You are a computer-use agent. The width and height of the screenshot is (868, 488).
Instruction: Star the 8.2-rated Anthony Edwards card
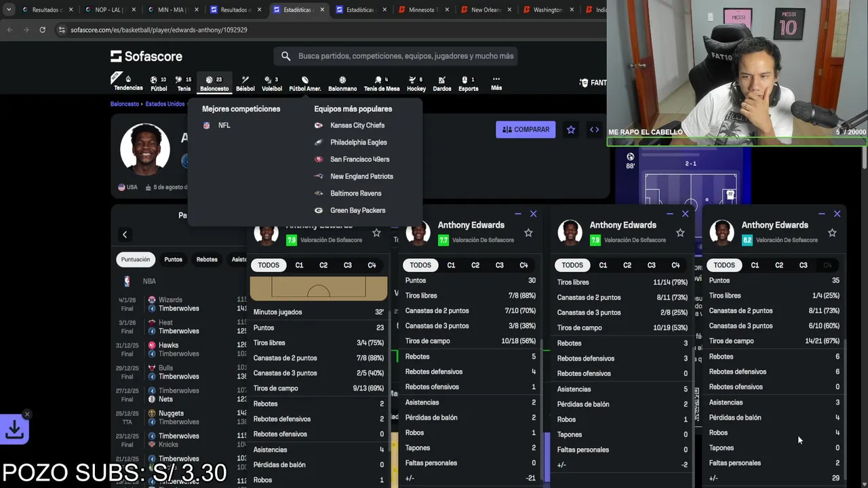(832, 232)
